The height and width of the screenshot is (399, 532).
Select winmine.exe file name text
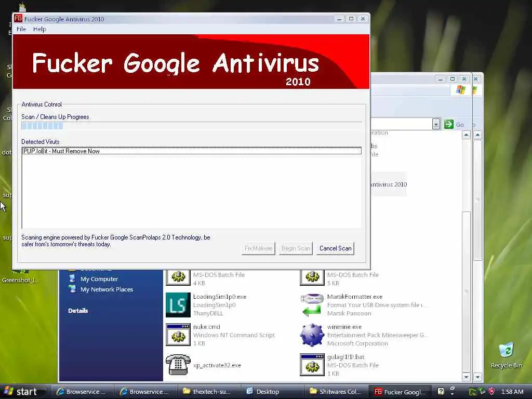(x=344, y=327)
